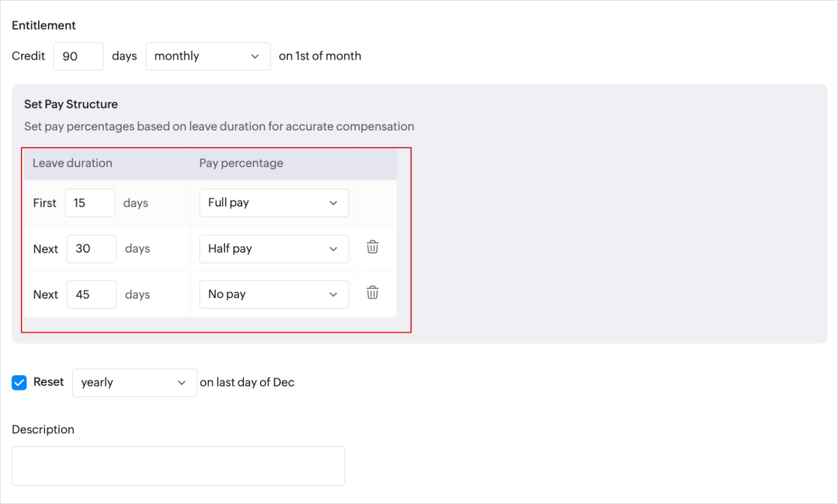Viewport: 838px width, 504px height.
Task: Edit the Next days field showing 30
Action: [91, 249]
